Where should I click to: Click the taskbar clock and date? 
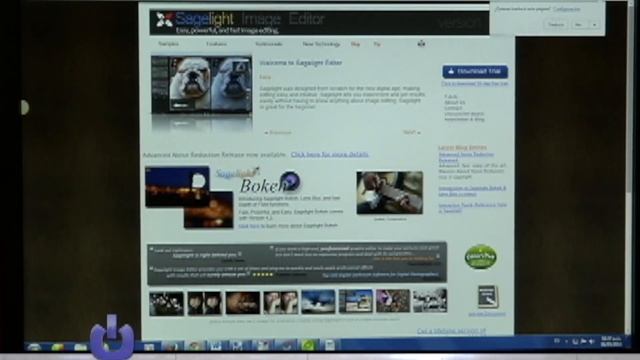611,342
